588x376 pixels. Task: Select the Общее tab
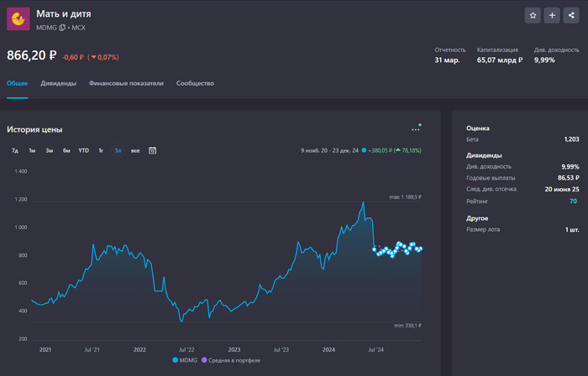[18, 84]
